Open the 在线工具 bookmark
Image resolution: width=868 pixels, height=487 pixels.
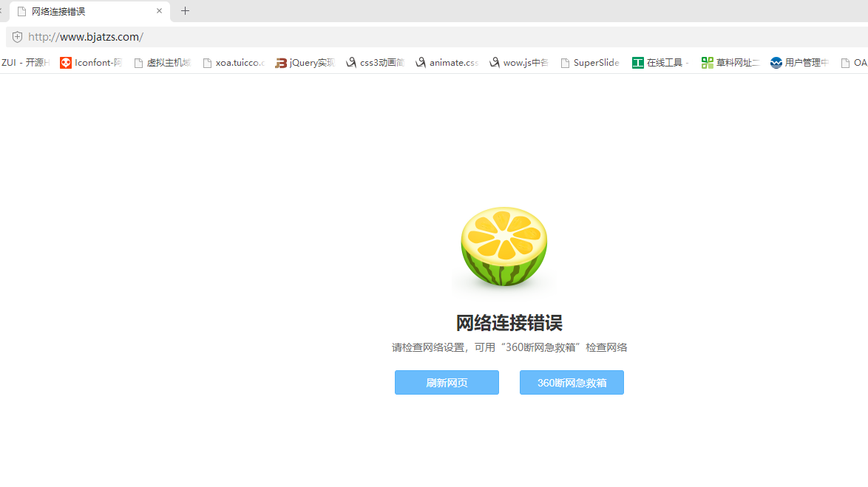point(660,63)
